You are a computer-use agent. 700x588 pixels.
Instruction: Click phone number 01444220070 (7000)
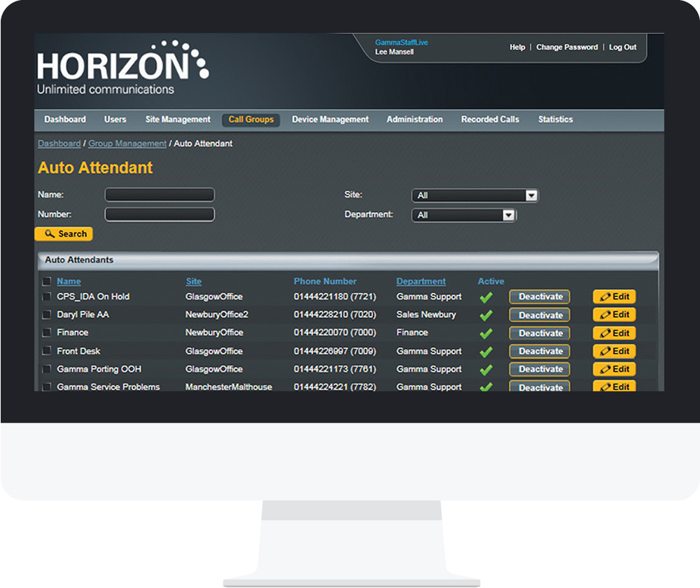(x=335, y=332)
